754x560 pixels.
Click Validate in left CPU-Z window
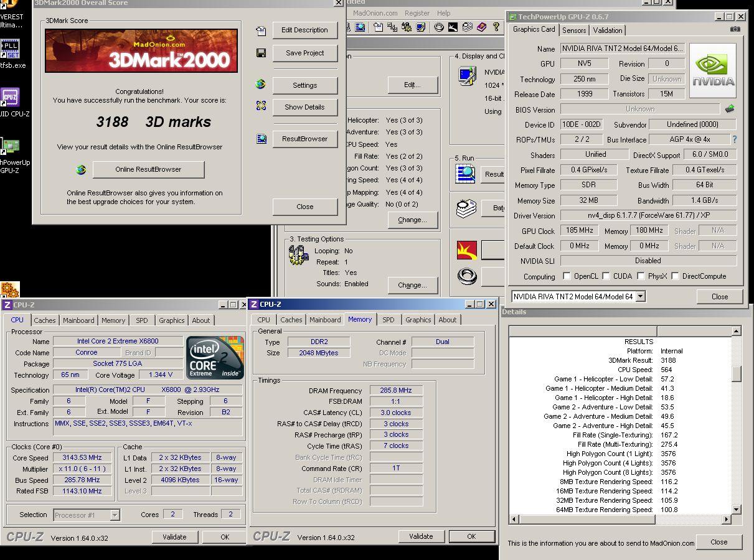click(174, 537)
